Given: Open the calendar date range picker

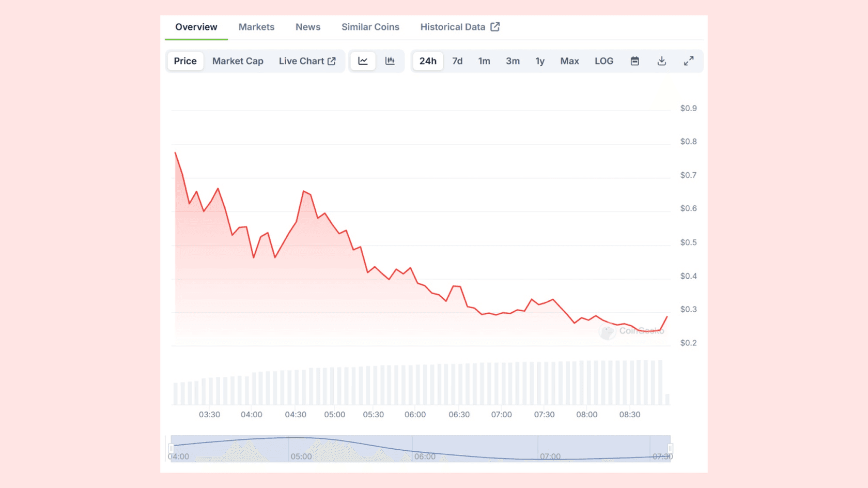Looking at the screenshot, I should click(635, 61).
